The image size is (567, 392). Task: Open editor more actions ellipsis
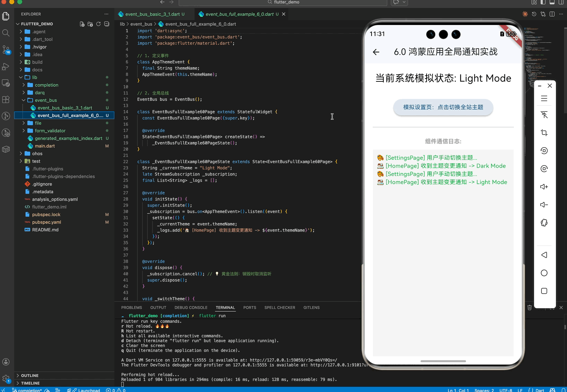tap(561, 14)
